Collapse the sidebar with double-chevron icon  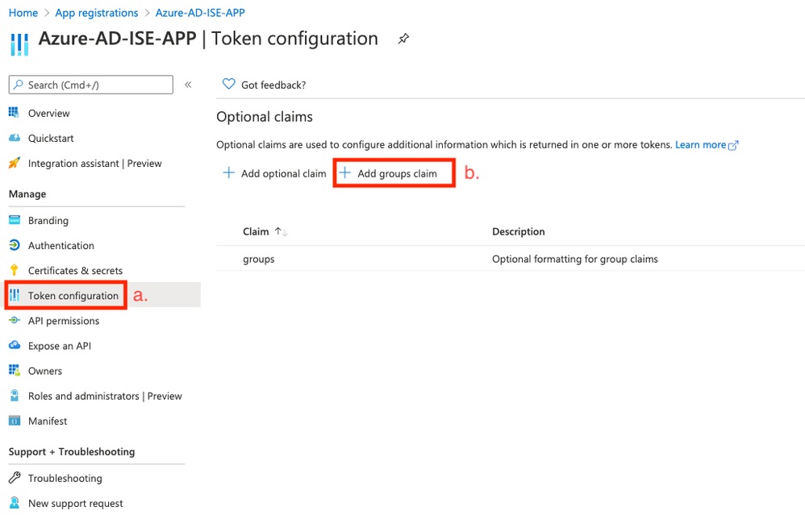[188, 85]
